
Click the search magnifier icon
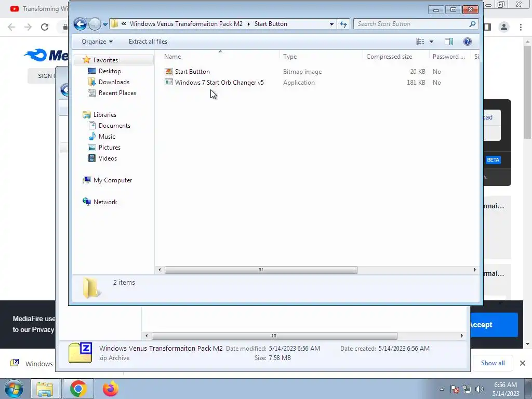472,24
